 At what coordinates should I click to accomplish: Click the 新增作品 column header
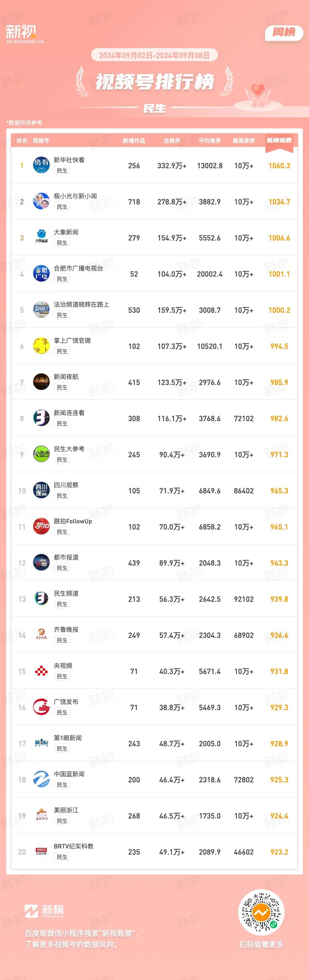134,141
